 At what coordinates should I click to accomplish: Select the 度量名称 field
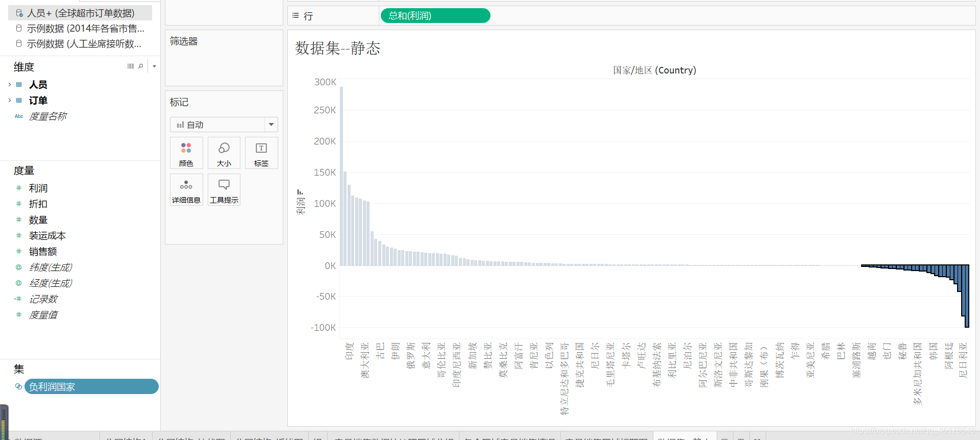[x=48, y=116]
